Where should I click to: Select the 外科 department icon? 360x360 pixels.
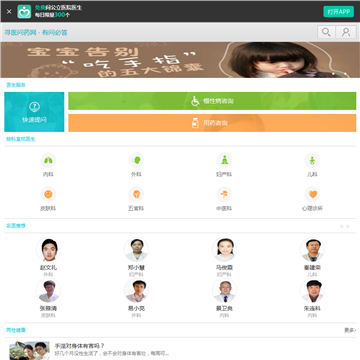coord(136,160)
